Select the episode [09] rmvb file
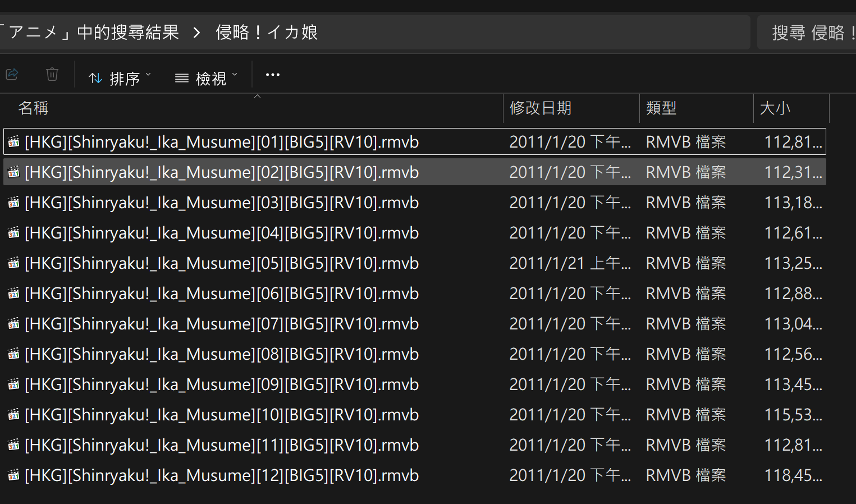Viewport: 856px width, 504px height. tap(415, 384)
